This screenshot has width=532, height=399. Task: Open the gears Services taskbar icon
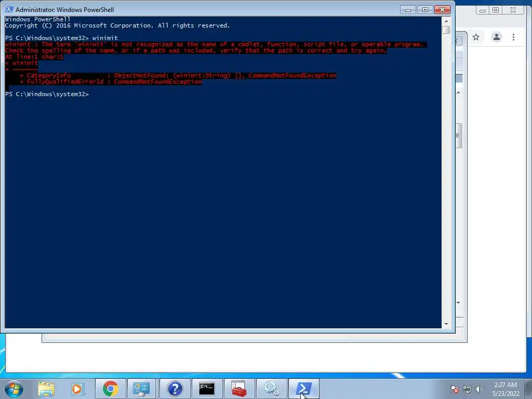tap(271, 389)
